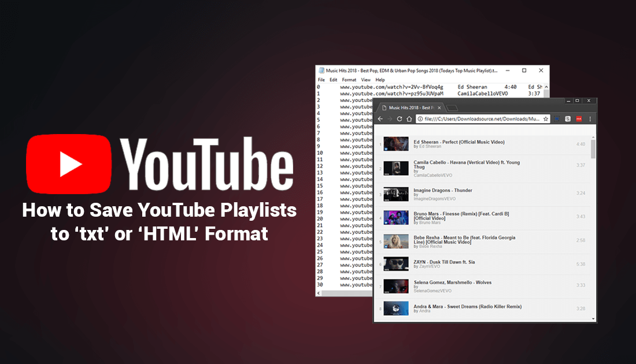This screenshot has width=636, height=364.
Task: Open the Bruno Mars Finesse thumbnail
Action: tap(396, 218)
